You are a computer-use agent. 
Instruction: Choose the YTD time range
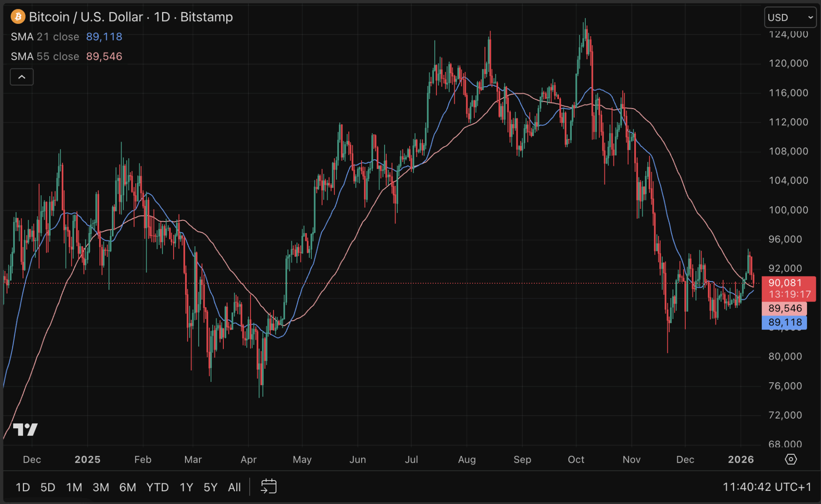157,487
